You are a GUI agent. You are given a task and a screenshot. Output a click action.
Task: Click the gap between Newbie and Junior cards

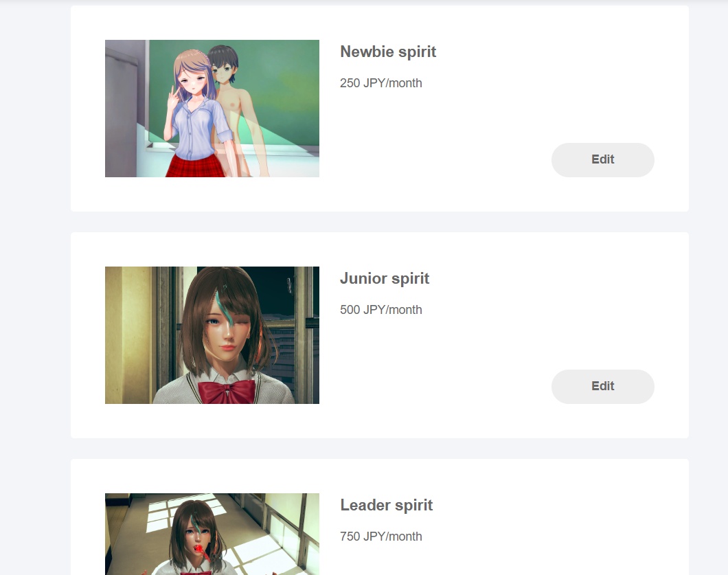coord(380,222)
